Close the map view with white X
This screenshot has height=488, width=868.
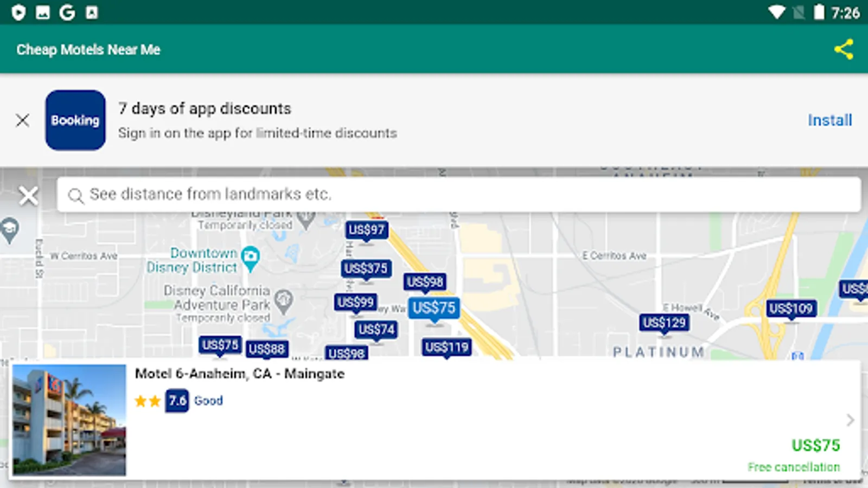28,195
